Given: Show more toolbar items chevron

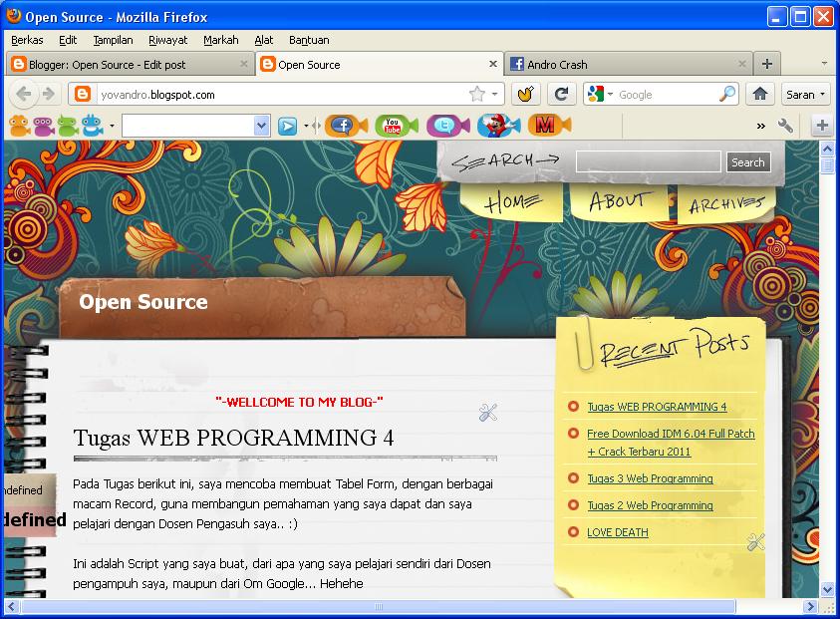Looking at the screenshot, I should pos(760,127).
